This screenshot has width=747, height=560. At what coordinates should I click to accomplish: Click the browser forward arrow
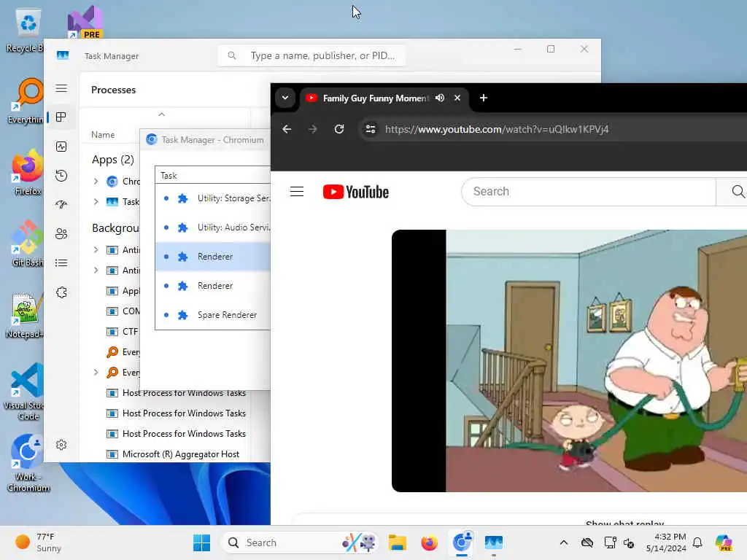point(312,129)
